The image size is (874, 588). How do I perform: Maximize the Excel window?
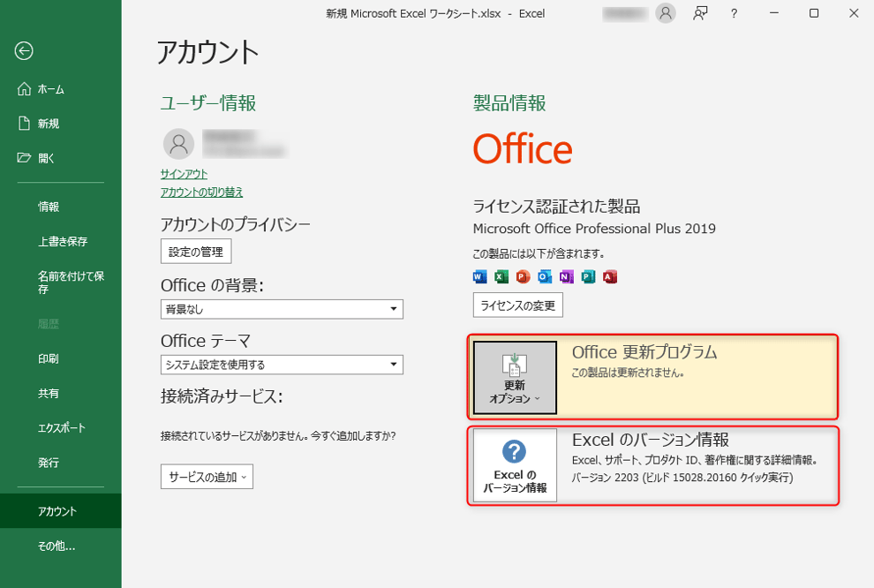click(814, 13)
